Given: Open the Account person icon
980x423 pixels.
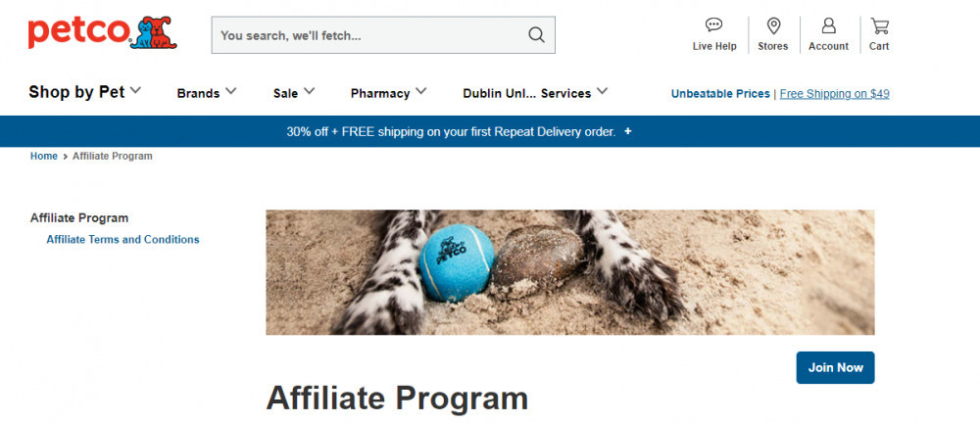Looking at the screenshot, I should coord(829,25).
